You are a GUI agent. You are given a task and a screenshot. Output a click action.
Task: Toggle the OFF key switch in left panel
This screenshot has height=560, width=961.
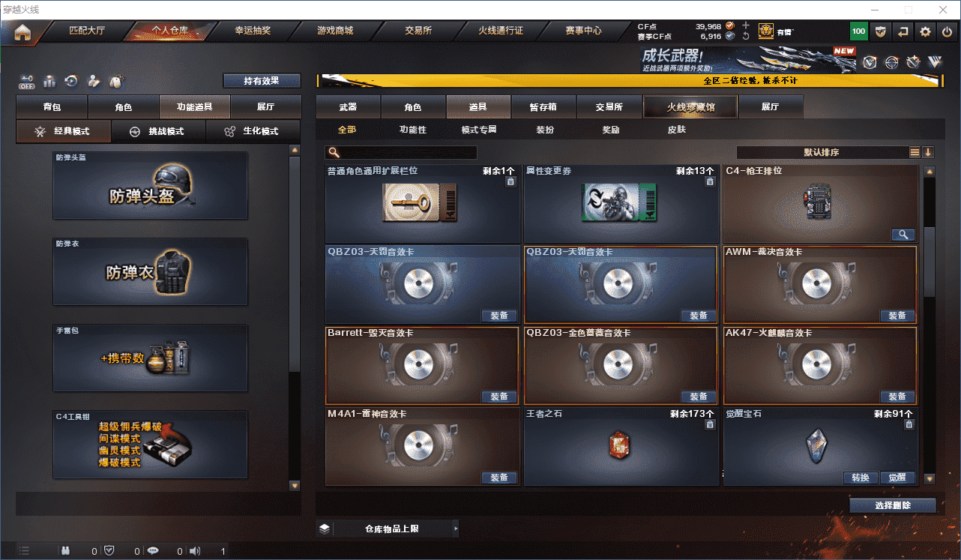click(27, 81)
